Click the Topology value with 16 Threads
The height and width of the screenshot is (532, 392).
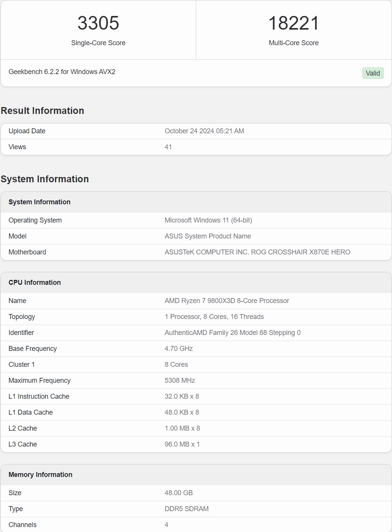(x=214, y=317)
